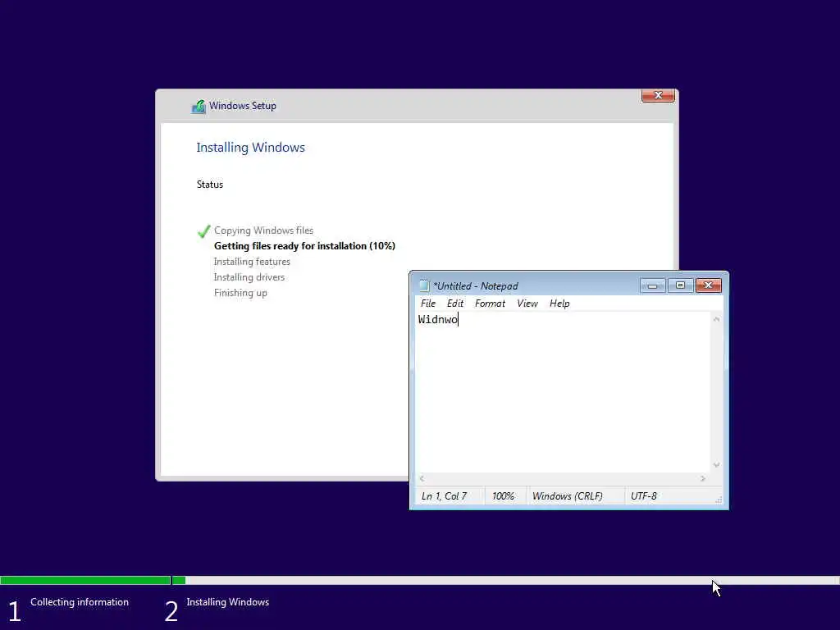Click the 'Finishing up' status line

240,293
